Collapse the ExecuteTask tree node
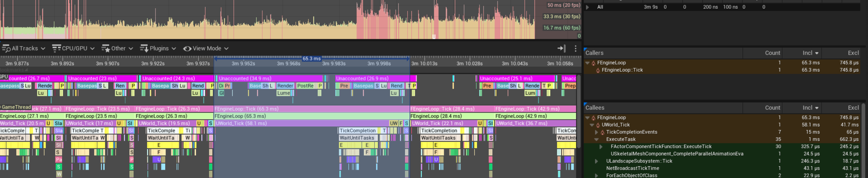This screenshot has width=868, height=178. click(597, 140)
